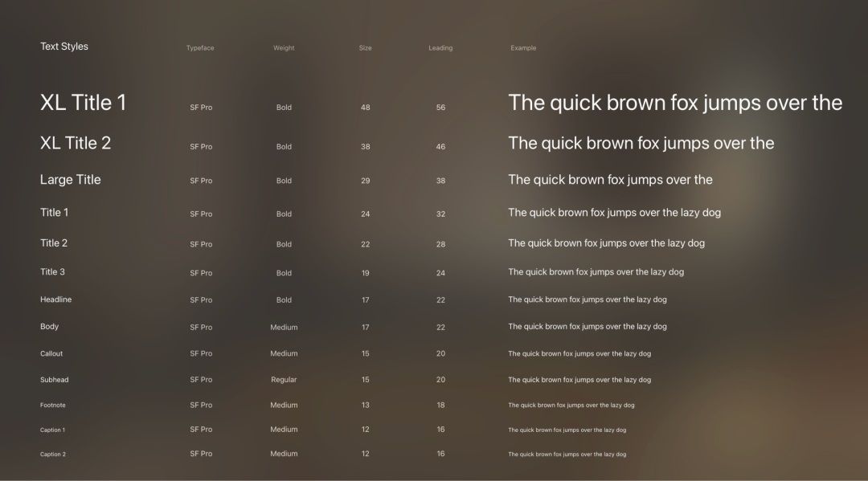
Task: Select the 'Title 2' style name
Action: (x=54, y=243)
